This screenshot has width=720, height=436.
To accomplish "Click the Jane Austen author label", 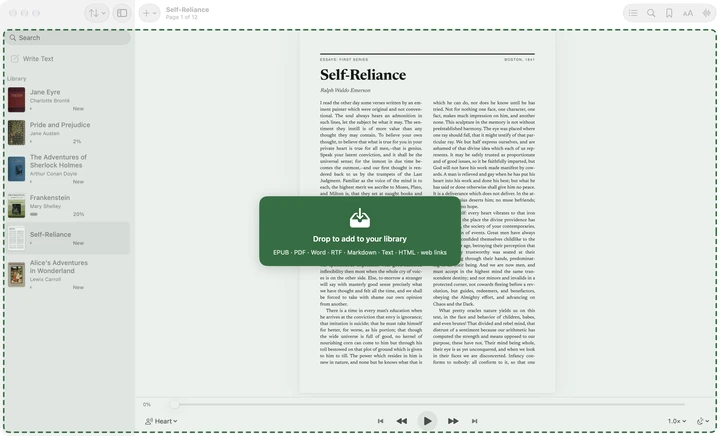I will (x=45, y=134).
